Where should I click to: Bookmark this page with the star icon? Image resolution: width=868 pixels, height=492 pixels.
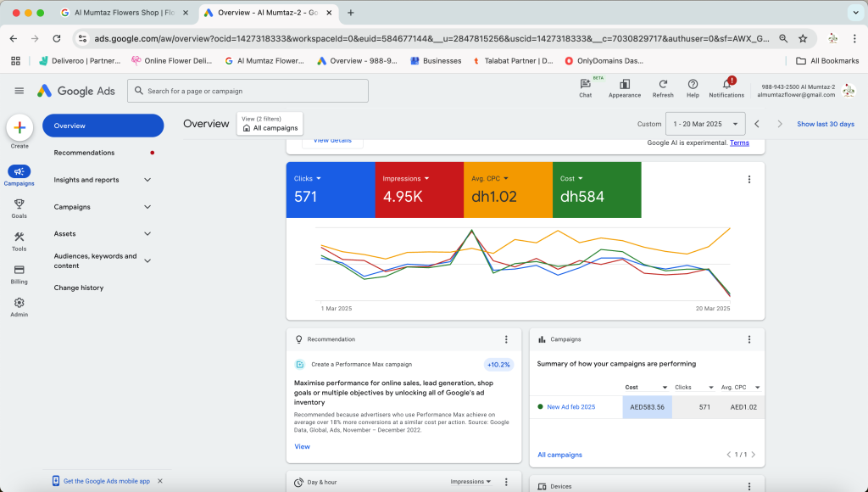coord(803,38)
